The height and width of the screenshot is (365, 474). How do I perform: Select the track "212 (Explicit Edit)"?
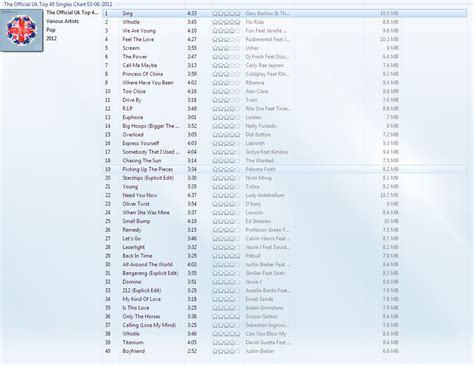tap(142, 290)
